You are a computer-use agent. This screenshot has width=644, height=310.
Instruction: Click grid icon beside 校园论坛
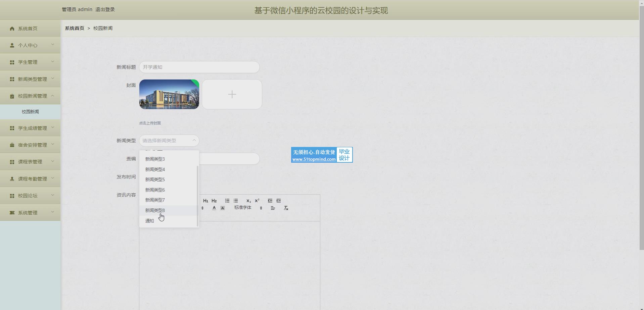(12, 196)
